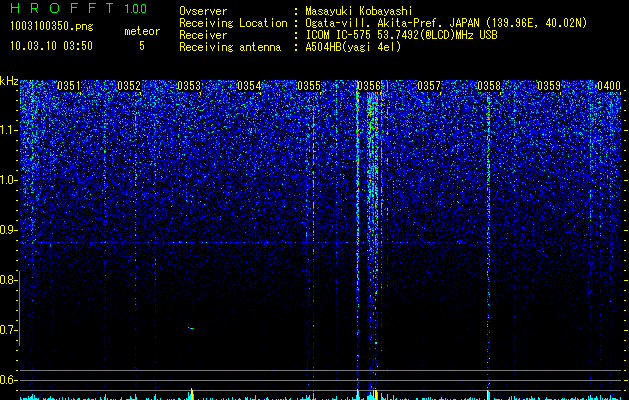This screenshot has height=400, width=629.
Task: Click the 0358 time marker
Action: pyautogui.click(x=489, y=86)
